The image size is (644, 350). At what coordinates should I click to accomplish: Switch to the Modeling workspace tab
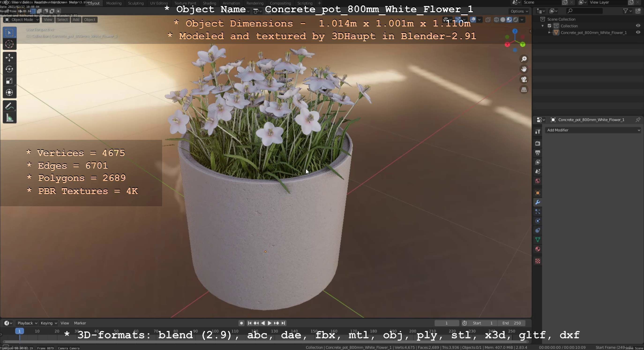point(114,3)
